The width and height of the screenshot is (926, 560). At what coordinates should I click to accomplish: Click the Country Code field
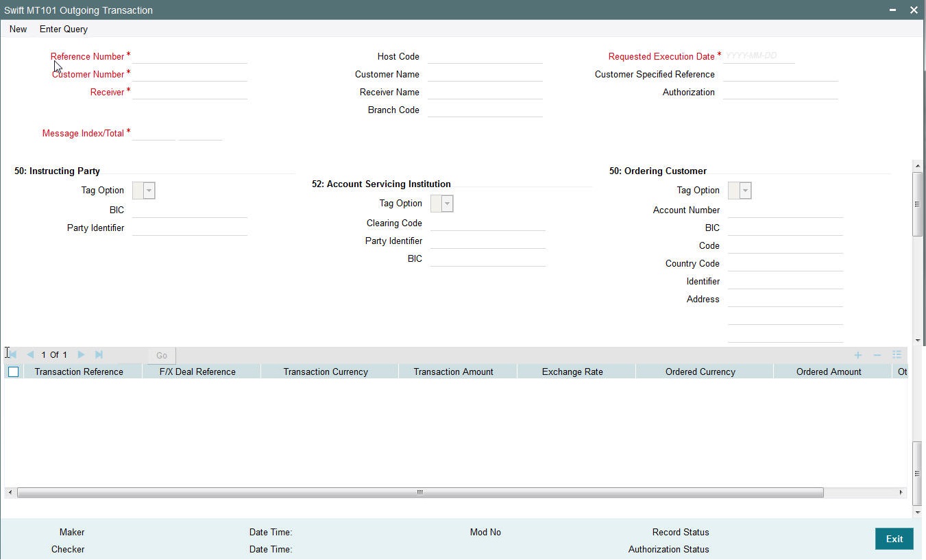point(785,263)
